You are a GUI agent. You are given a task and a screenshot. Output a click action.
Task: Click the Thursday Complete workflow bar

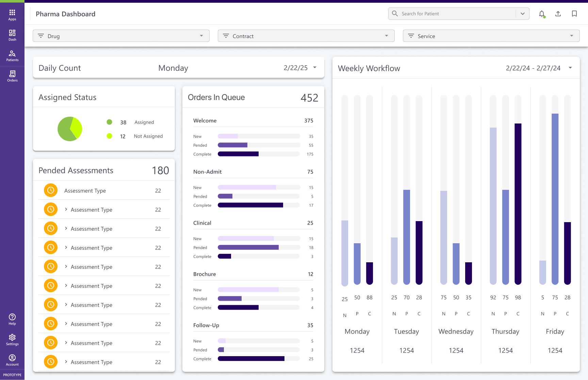click(518, 203)
